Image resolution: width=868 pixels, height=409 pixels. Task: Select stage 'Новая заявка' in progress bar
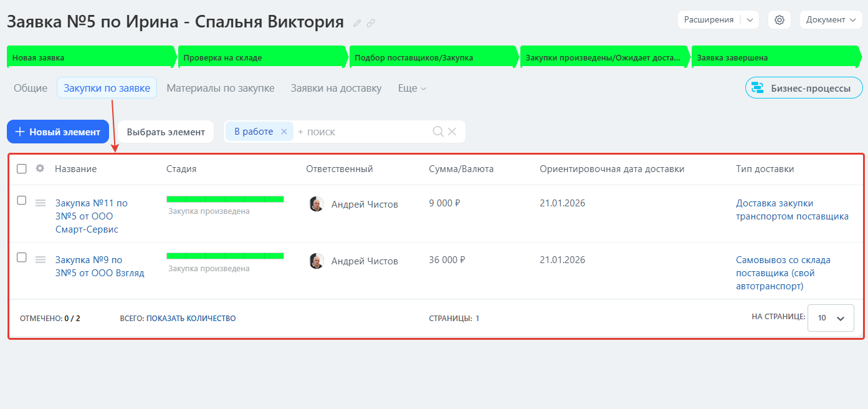(x=91, y=57)
